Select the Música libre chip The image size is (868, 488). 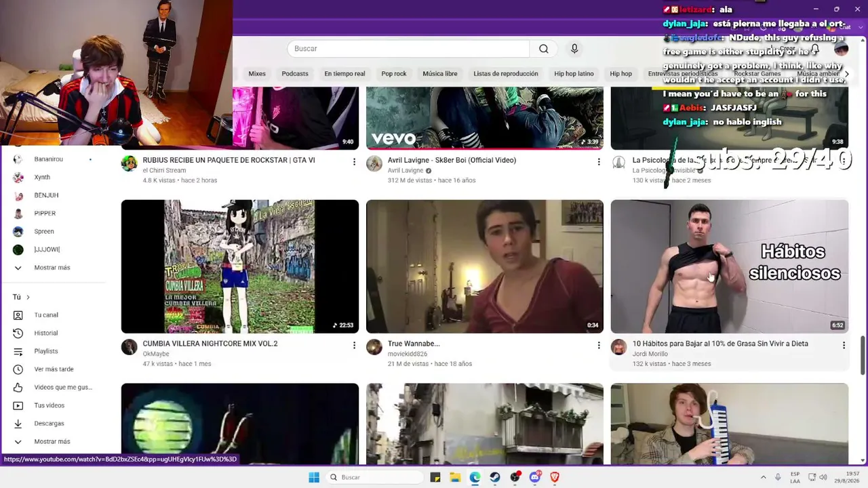coord(440,74)
